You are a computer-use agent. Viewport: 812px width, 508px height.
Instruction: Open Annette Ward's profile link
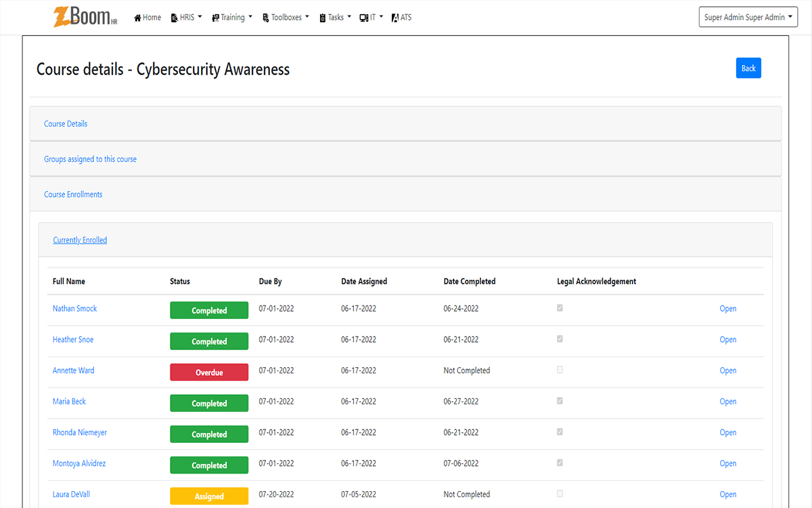click(x=74, y=371)
